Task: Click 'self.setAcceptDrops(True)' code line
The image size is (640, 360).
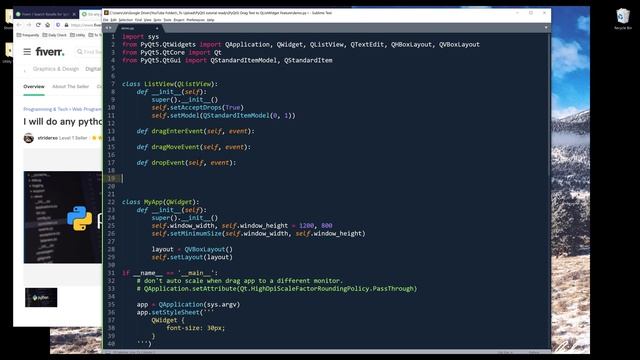Action: click(x=198, y=107)
